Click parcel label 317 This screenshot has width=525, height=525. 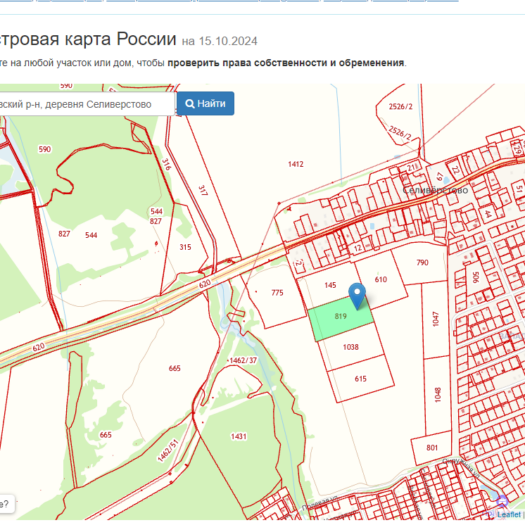click(203, 191)
